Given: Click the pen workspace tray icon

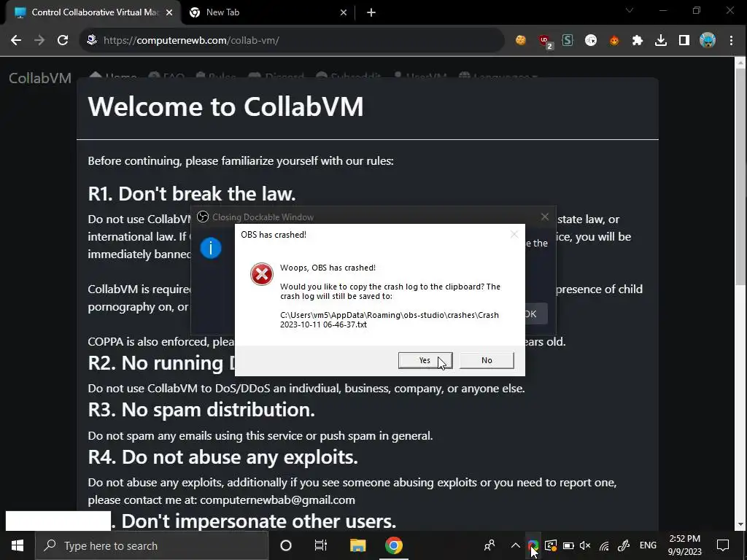Looking at the screenshot, I should [624, 545].
